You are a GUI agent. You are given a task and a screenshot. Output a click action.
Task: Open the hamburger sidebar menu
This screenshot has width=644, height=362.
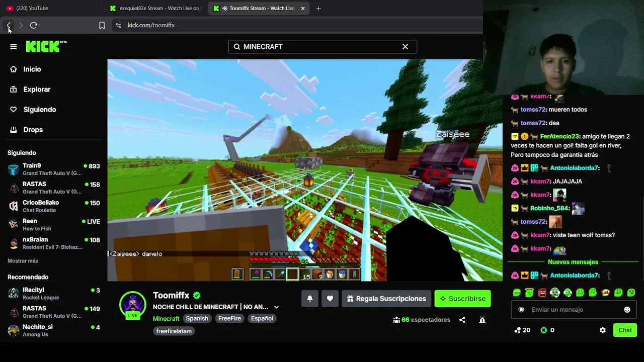click(14, 47)
